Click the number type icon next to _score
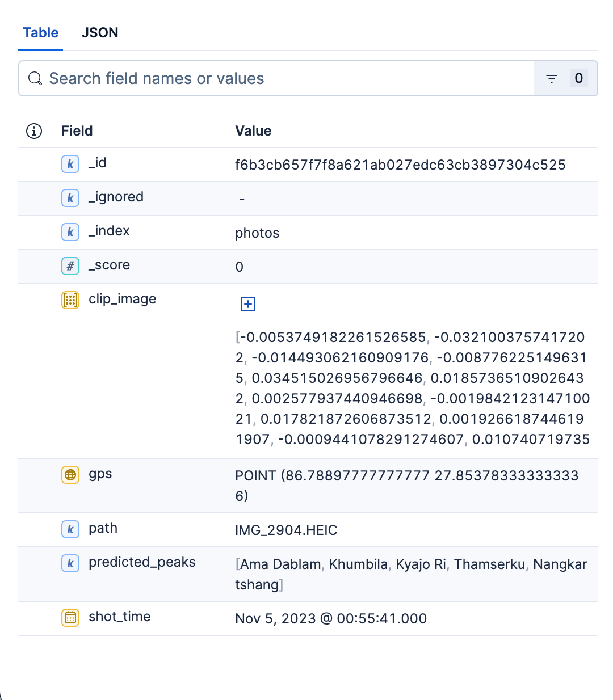 tap(70, 266)
